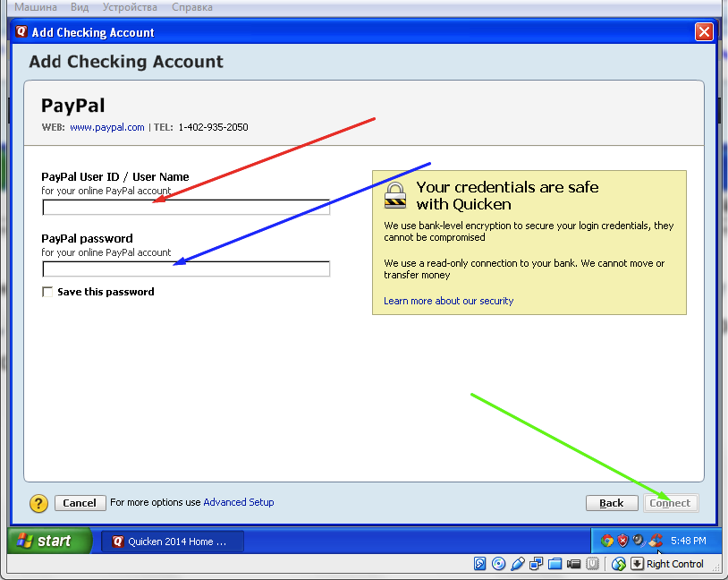728x580 pixels.
Task: Click the VirtualBox host key arrow icon
Action: (637, 564)
